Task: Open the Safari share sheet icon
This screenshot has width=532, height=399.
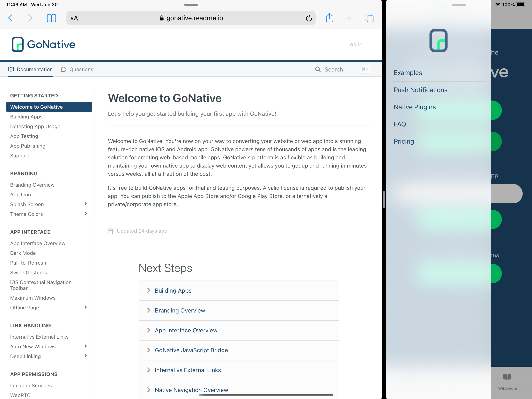Action: (329, 18)
